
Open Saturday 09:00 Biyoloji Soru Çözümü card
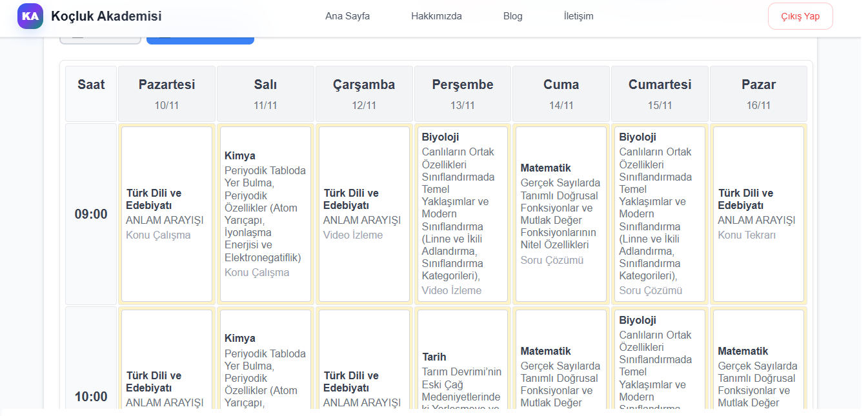pos(660,214)
